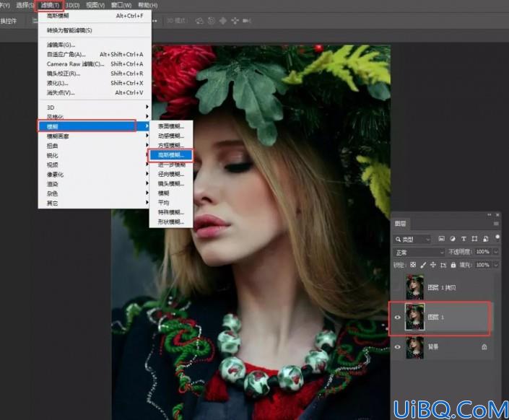Select 图层 1 拷贝 layer thumbnail
Screen dimensions: 509x420
pos(415,287)
